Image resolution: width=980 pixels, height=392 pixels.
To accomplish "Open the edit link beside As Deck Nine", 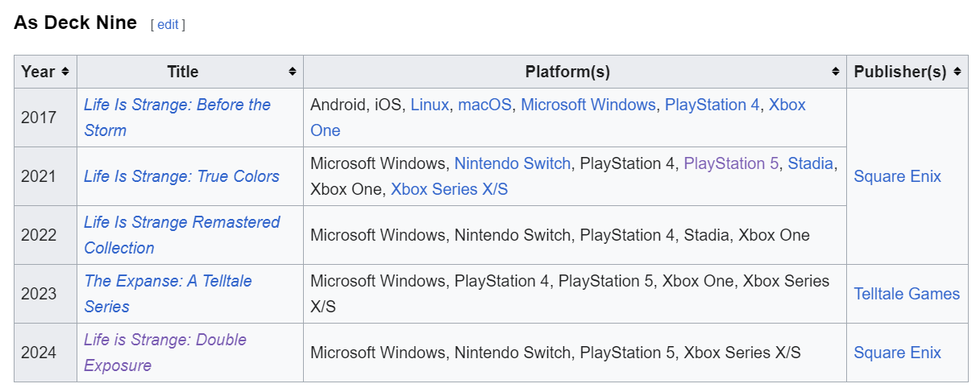I will tap(168, 24).
